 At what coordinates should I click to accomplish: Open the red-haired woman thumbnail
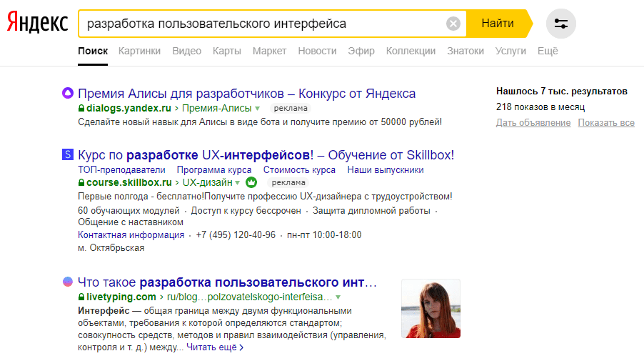[x=431, y=308]
